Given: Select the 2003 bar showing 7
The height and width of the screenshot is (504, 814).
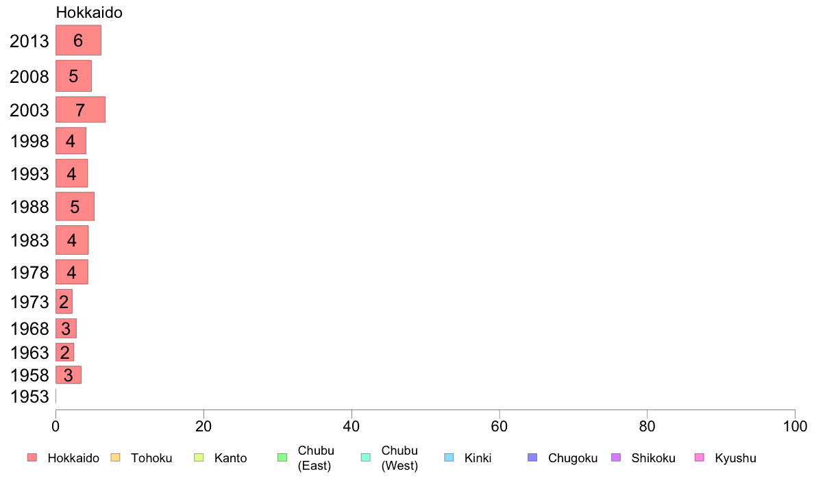Looking at the screenshot, I should (80, 110).
